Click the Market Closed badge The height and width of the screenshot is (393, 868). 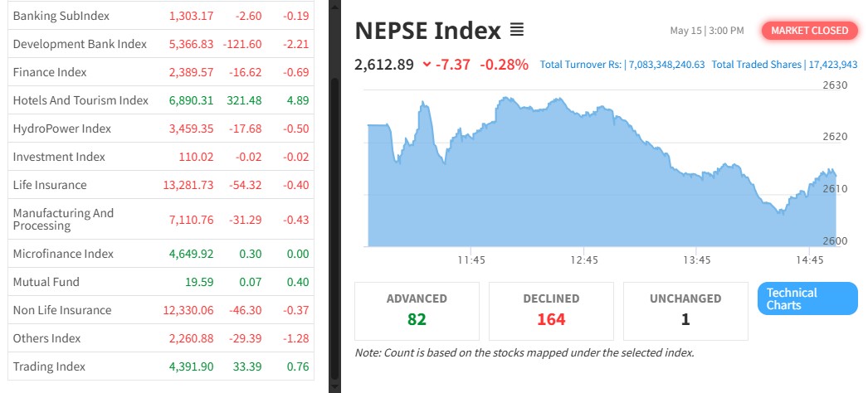point(809,31)
